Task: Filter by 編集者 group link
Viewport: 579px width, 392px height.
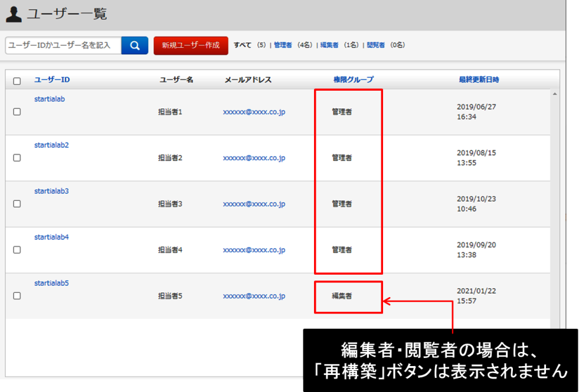Action: tap(329, 45)
